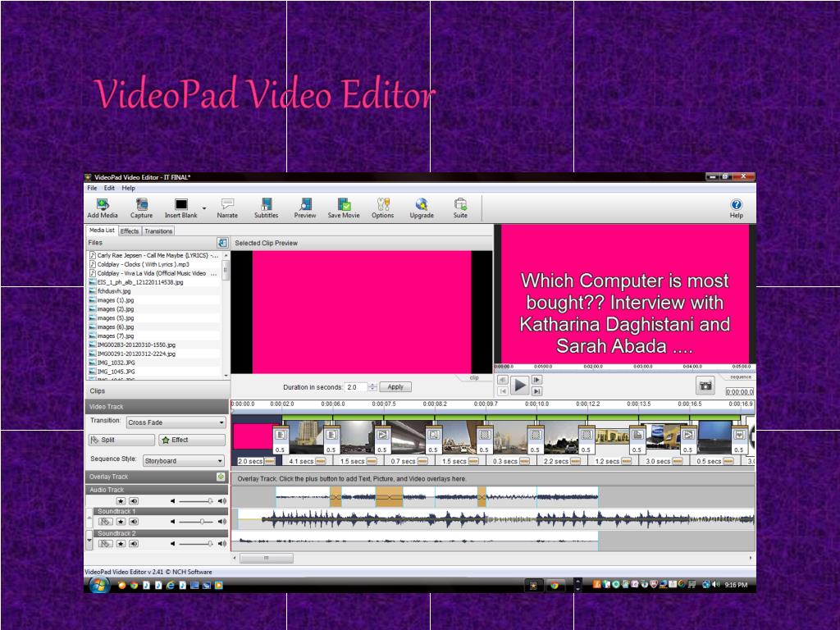Screen dimensions: 840x630
Task: Click Soundtrack 2 effects star icon
Action: tap(121, 543)
